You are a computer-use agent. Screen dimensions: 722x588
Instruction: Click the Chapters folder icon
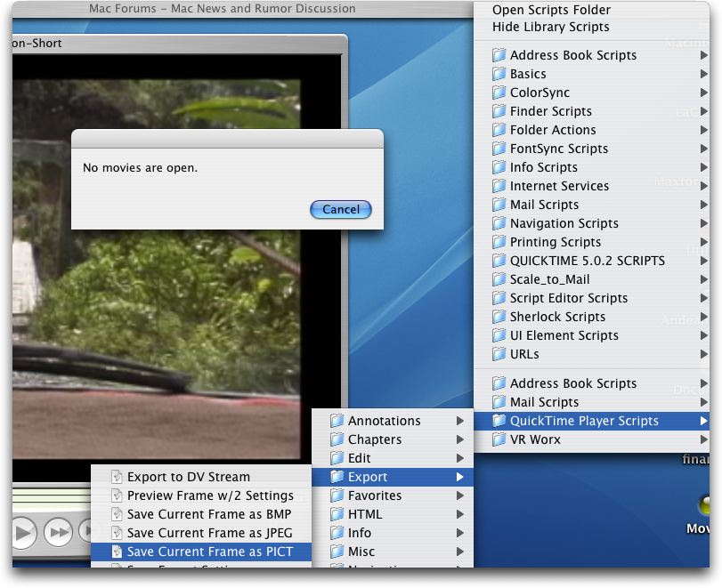click(x=337, y=439)
